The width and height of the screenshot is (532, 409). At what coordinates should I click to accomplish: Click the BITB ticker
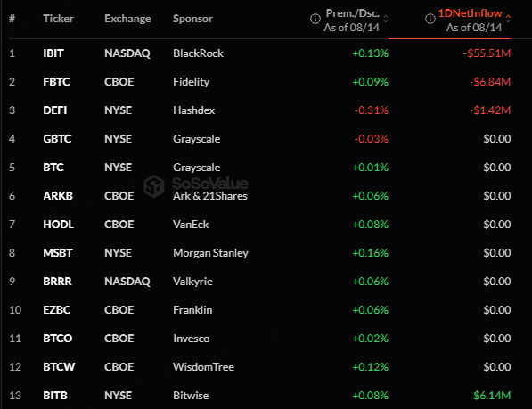tap(55, 395)
